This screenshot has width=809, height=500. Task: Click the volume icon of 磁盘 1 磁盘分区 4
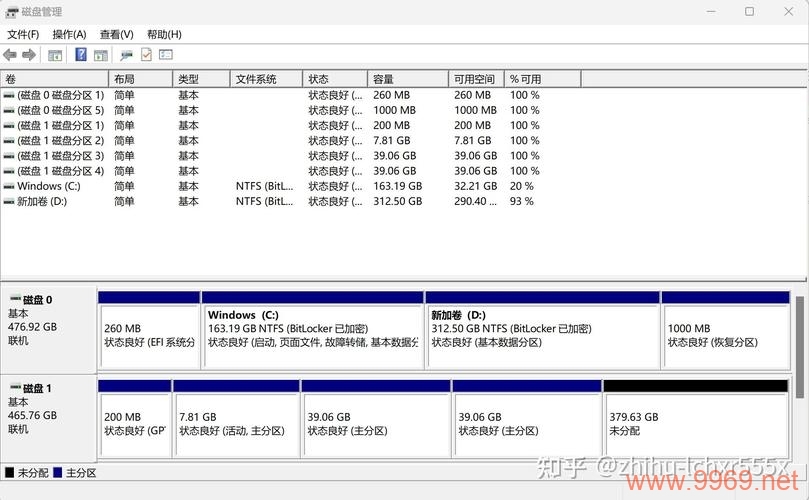(x=9, y=171)
